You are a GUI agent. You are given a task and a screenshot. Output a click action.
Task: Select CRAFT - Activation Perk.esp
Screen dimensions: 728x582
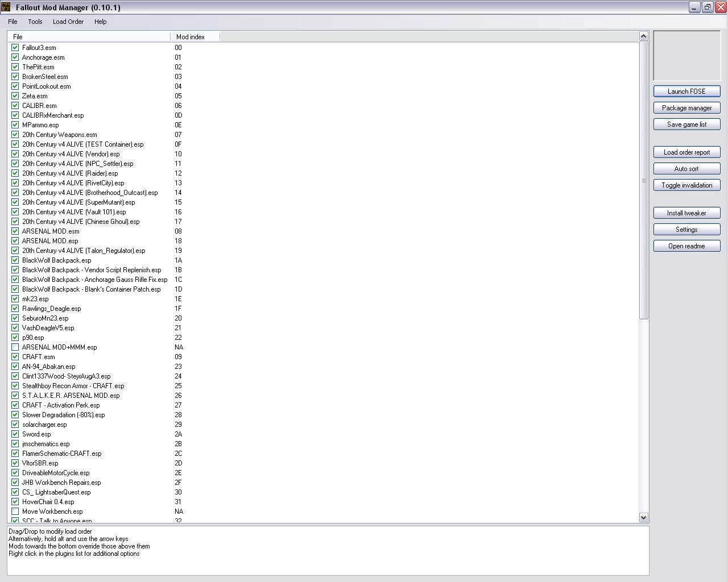pos(61,405)
